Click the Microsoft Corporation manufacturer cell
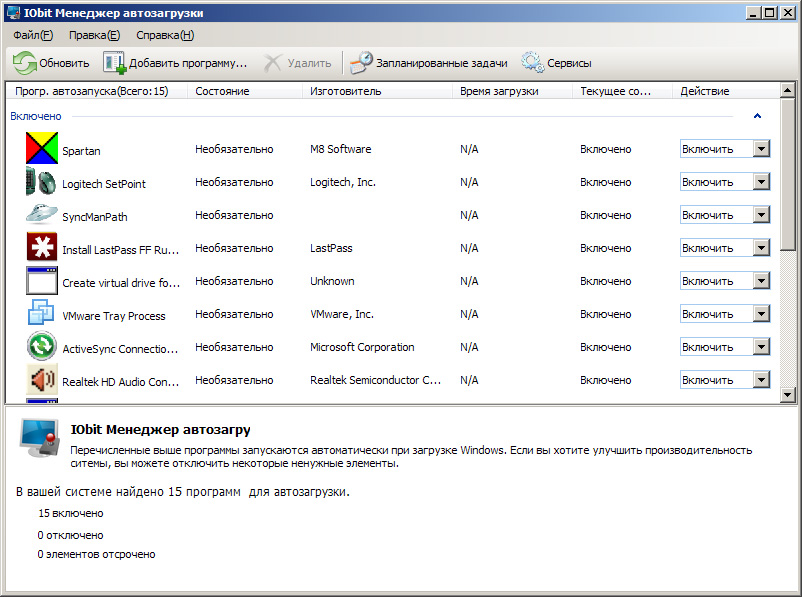This screenshot has width=802, height=597. click(x=362, y=347)
